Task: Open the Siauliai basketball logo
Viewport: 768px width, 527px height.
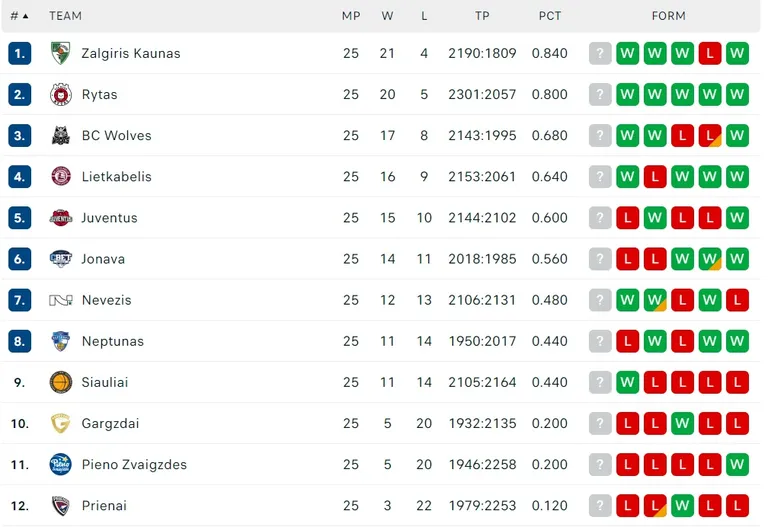Action: (x=61, y=382)
